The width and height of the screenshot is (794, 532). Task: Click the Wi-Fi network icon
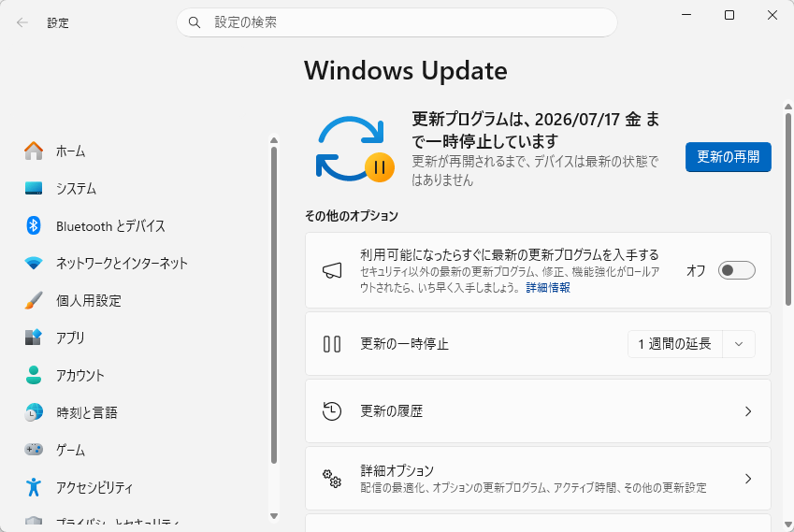34,264
